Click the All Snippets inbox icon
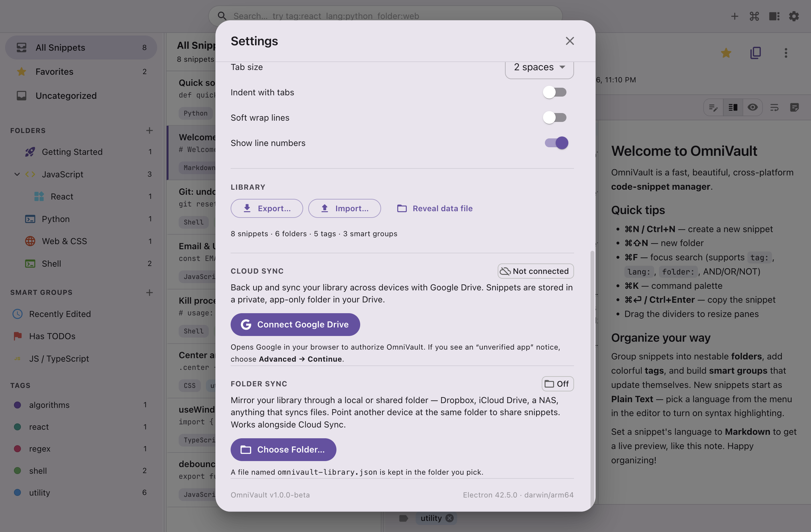The height and width of the screenshot is (532, 811). pos(22,47)
